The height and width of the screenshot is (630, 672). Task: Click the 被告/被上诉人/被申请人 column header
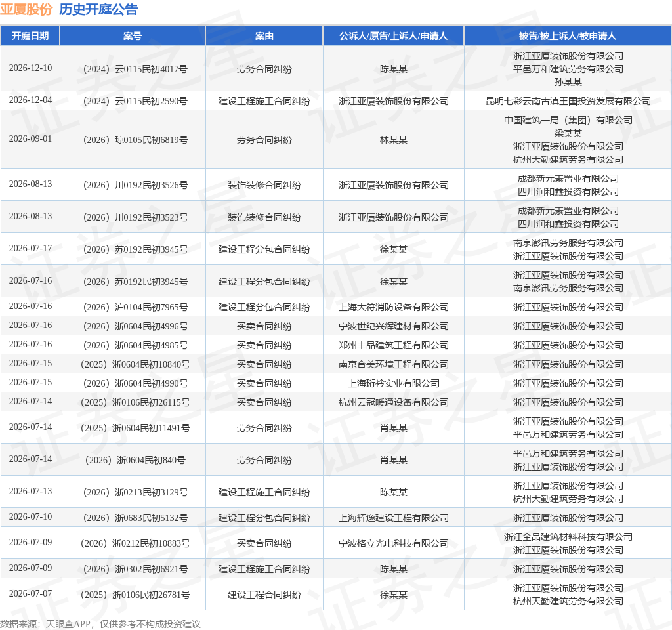pos(568,36)
